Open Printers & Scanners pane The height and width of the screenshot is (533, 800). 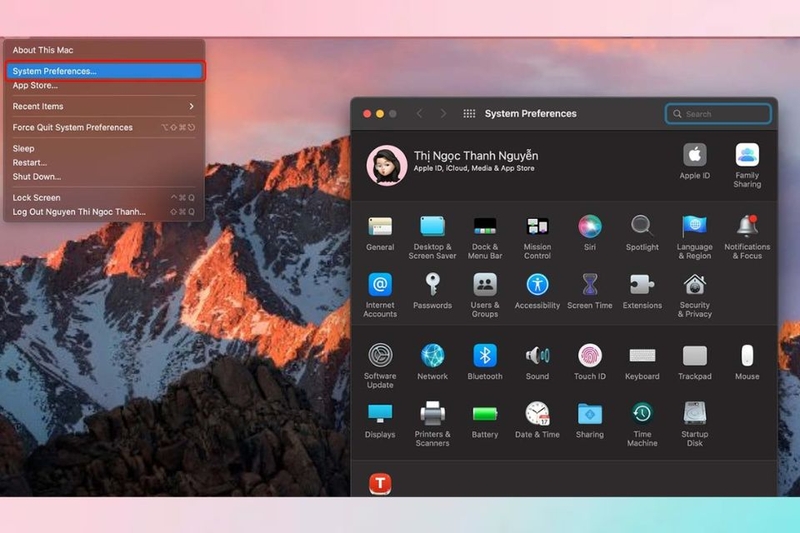click(x=432, y=424)
